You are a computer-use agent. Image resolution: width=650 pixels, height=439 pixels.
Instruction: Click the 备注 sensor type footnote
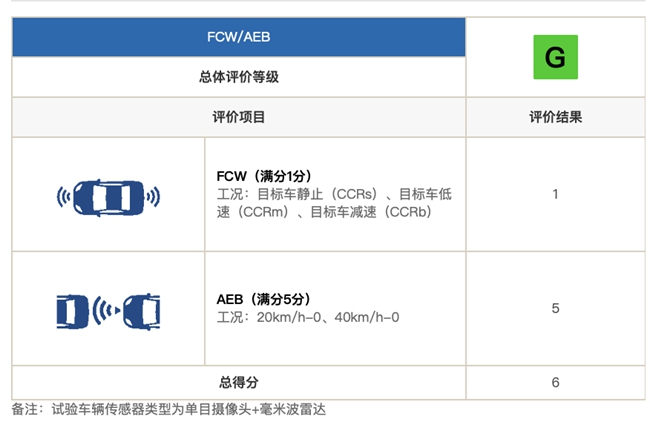pos(168,410)
